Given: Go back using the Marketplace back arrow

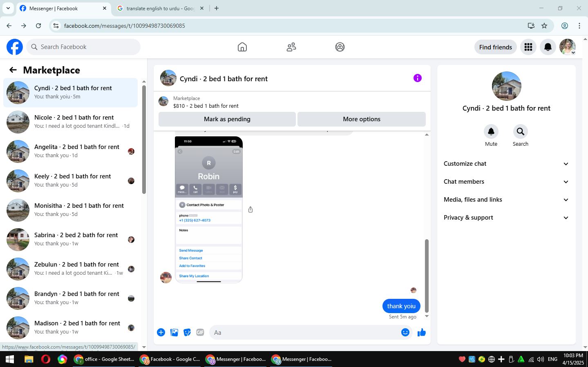Looking at the screenshot, I should coord(13,70).
